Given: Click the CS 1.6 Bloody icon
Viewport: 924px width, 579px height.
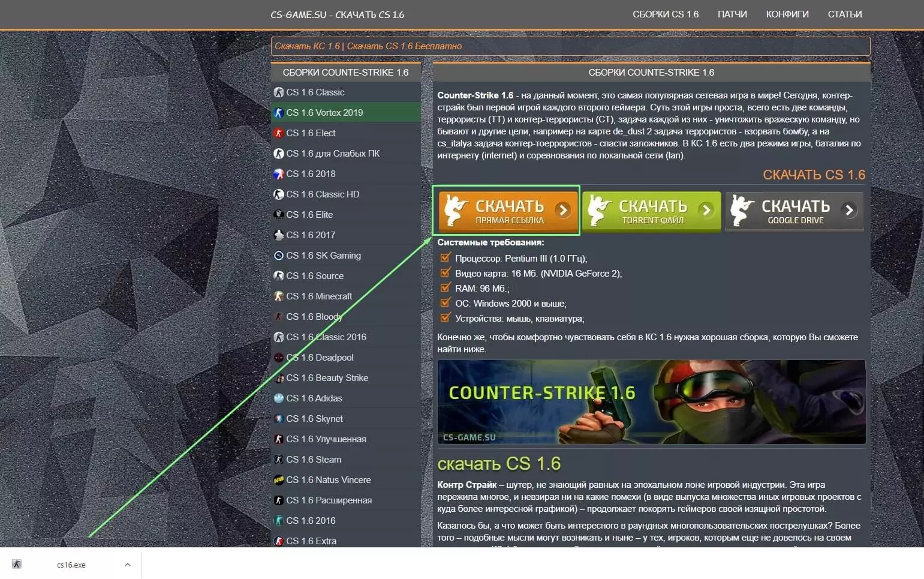Looking at the screenshot, I should 278,317.
